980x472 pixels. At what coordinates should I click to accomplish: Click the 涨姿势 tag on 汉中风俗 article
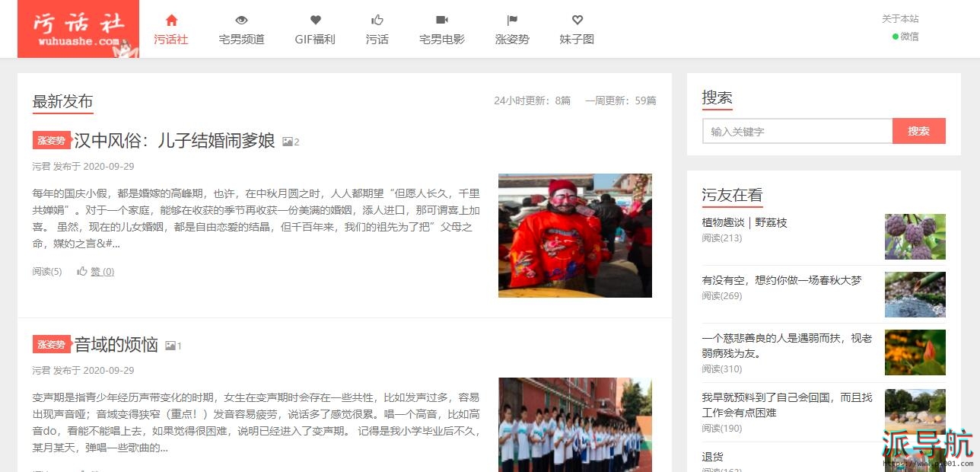(x=52, y=141)
